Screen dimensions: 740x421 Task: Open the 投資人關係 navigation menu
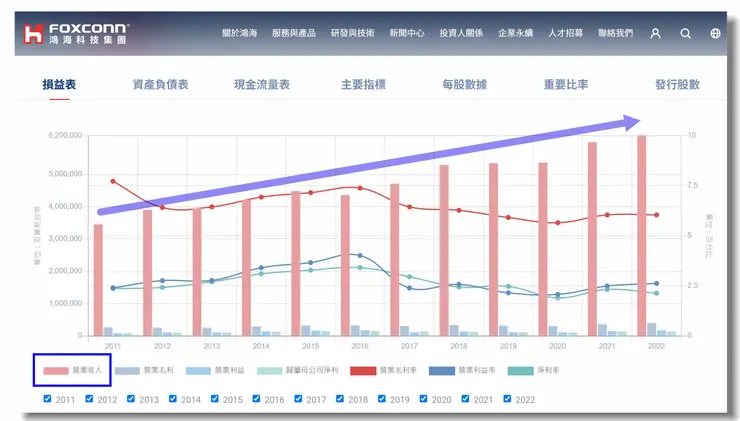(x=461, y=33)
